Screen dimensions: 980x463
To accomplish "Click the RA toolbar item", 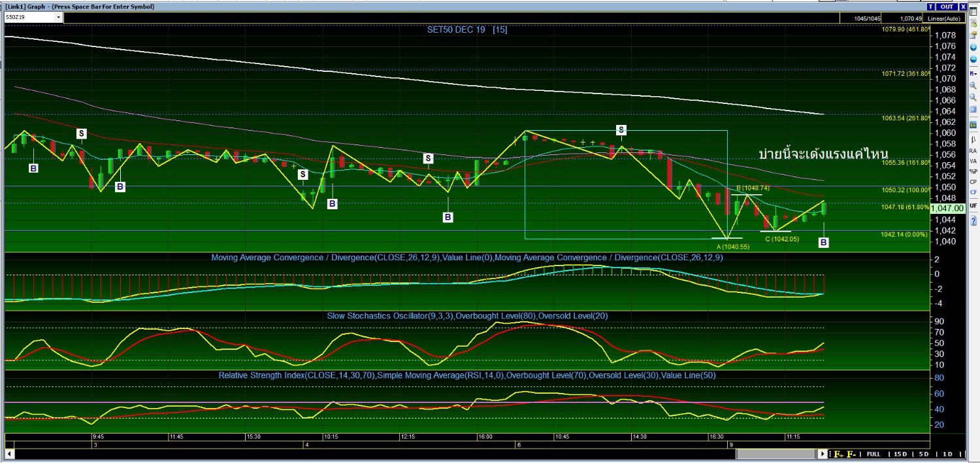I will (x=973, y=151).
